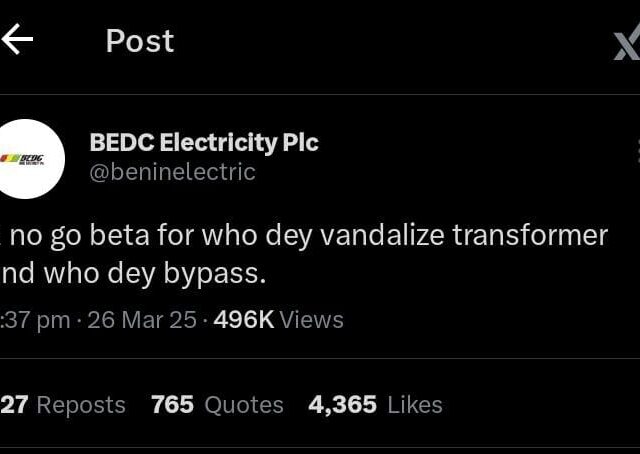Click the word vandalize in the post
Viewport: 640px width, 454px height.
(x=382, y=236)
